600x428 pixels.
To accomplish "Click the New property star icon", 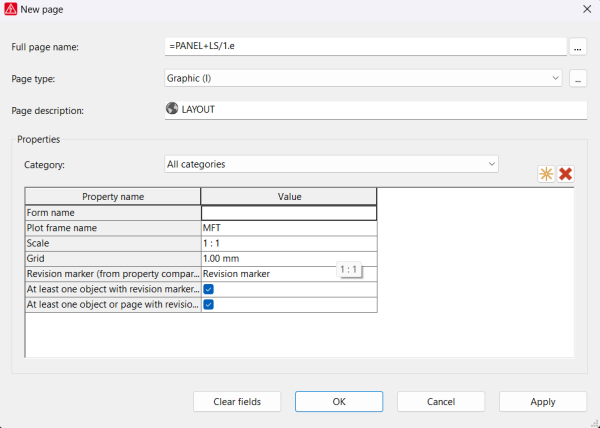I will coord(546,174).
